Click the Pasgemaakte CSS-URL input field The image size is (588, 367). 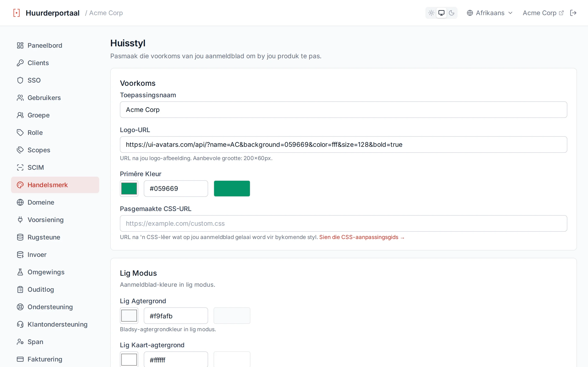(343, 223)
